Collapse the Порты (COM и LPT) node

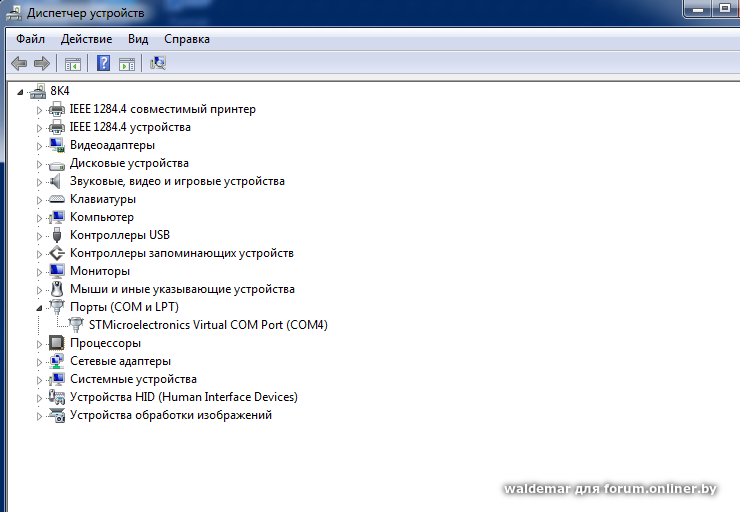pos(39,308)
